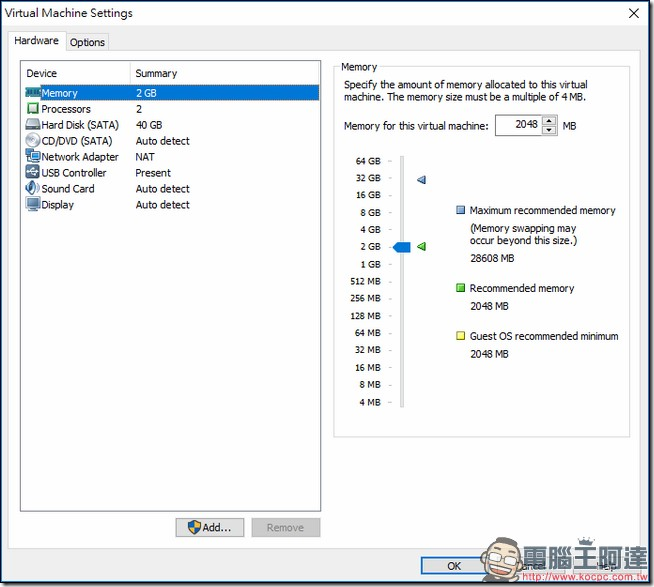Click the '4 MB' scale label

click(370, 403)
